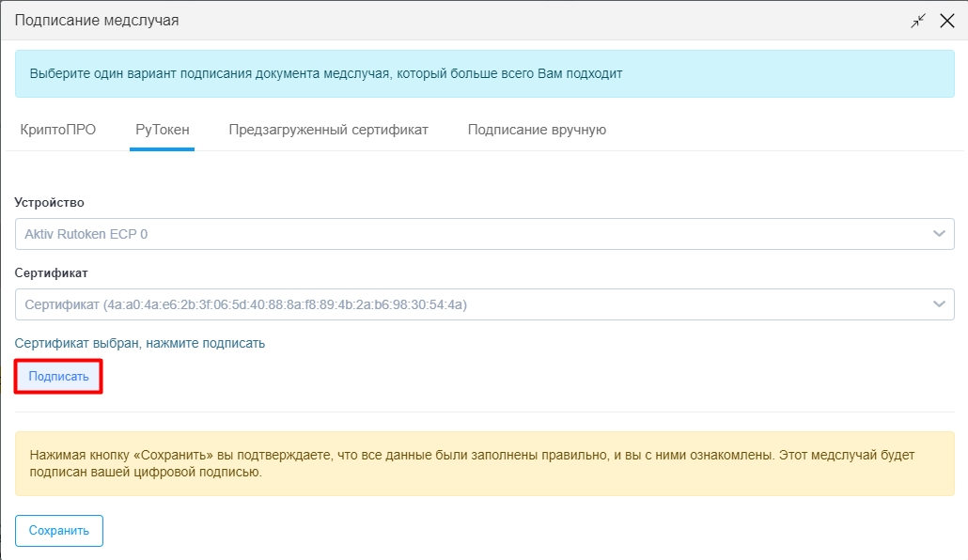Screen dimensions: 968x560
Task: Collapse the dialog with the shrink arrows icon
Action: pyautogui.click(x=918, y=21)
